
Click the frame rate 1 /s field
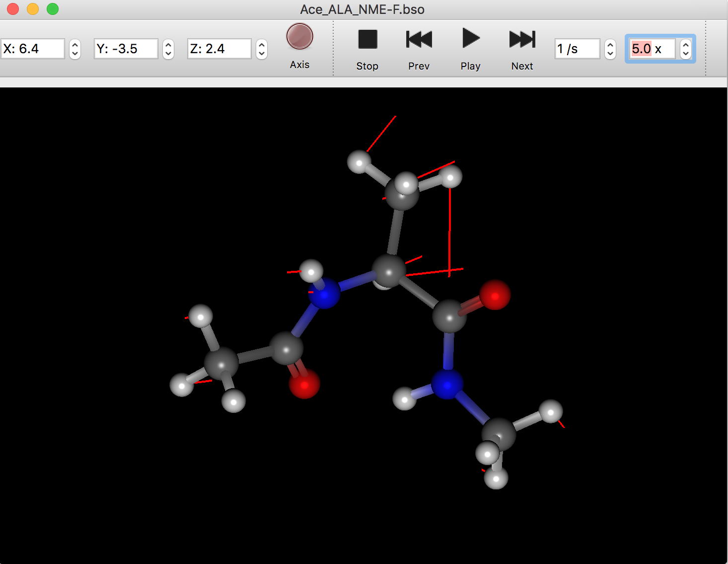point(577,49)
